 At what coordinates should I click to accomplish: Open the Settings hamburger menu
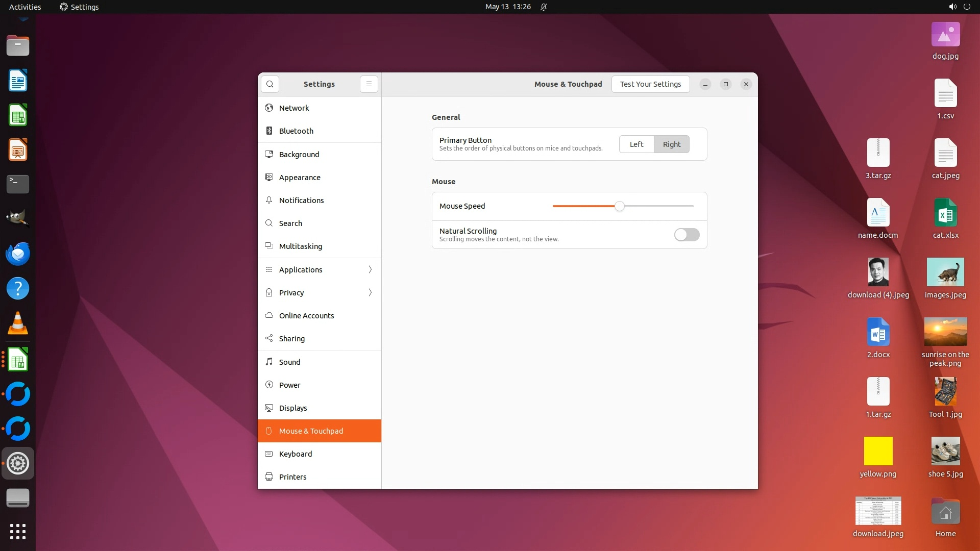(369, 84)
